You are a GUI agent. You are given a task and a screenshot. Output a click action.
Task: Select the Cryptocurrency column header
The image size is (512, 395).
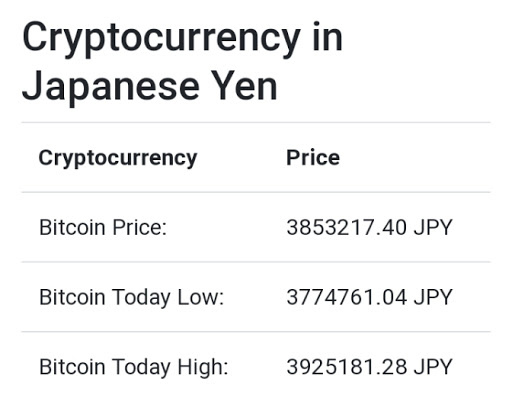point(118,158)
